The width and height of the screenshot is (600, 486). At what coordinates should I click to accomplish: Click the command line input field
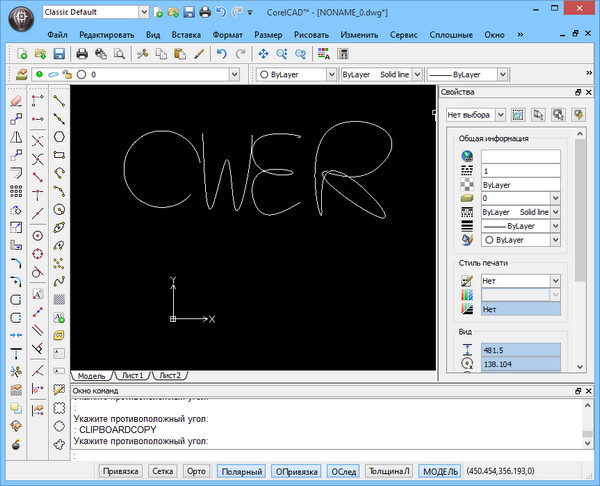[x=300, y=454]
